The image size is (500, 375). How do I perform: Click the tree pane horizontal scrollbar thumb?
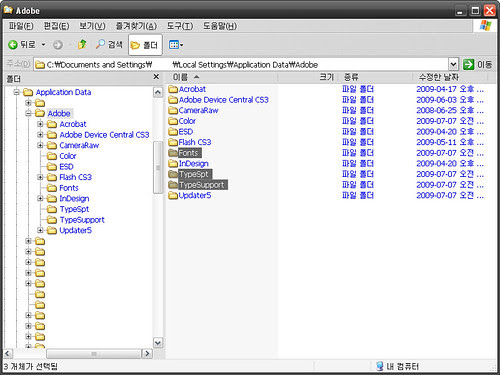(94, 354)
